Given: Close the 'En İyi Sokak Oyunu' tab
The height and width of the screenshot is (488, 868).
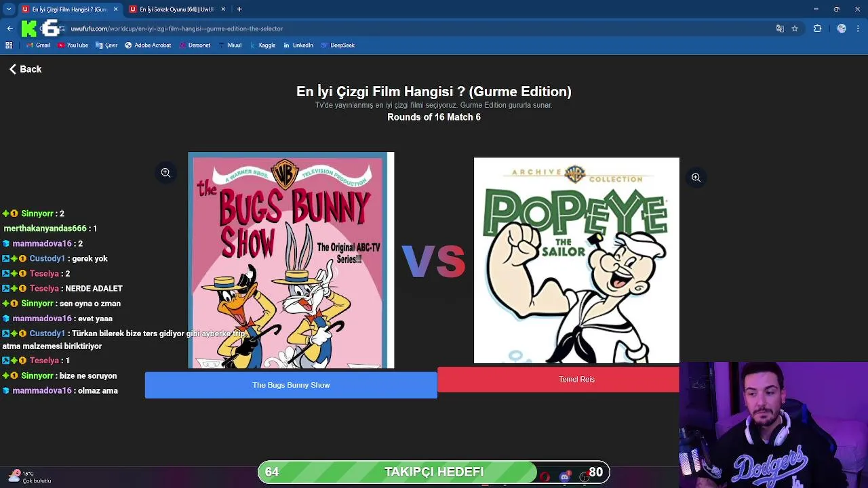Looking at the screenshot, I should (223, 9).
